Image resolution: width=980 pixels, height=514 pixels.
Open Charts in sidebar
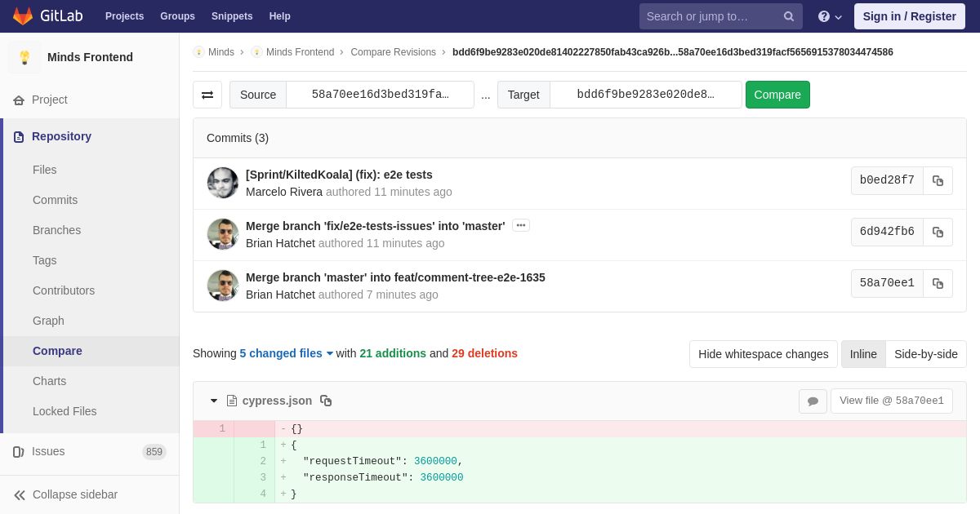(49, 381)
